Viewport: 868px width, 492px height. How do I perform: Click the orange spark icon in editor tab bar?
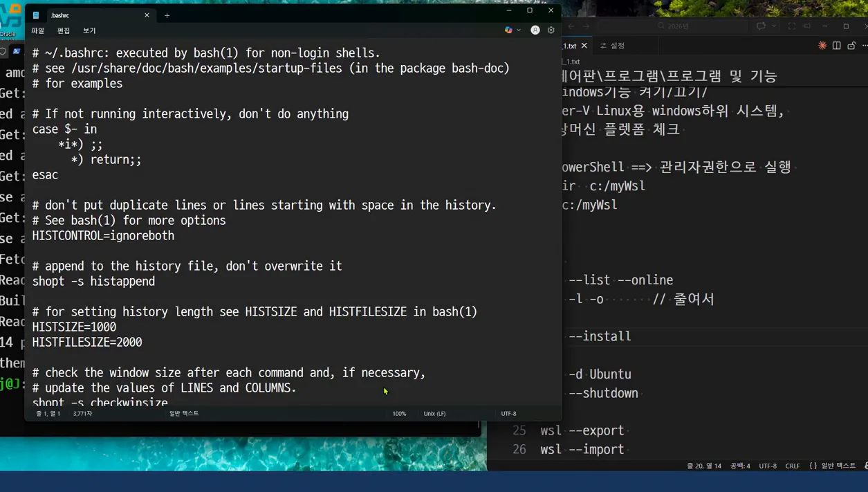[822, 46]
